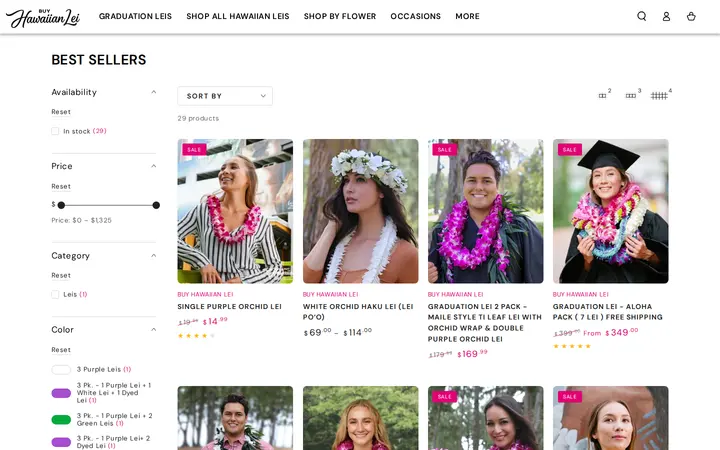
Task: Switch to 3-column grid view
Action: point(633,94)
